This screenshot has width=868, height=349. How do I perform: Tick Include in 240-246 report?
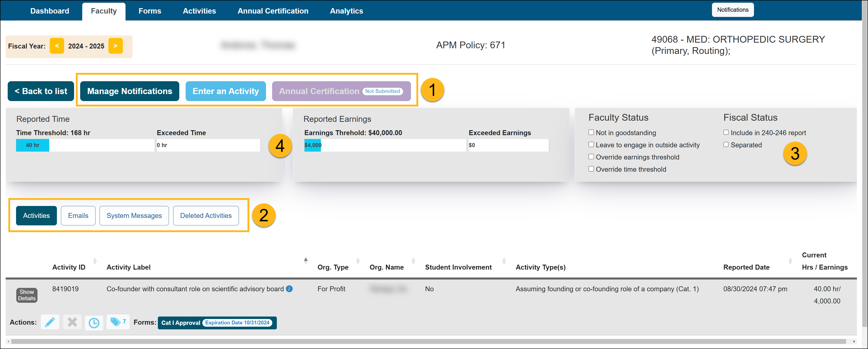tap(726, 132)
